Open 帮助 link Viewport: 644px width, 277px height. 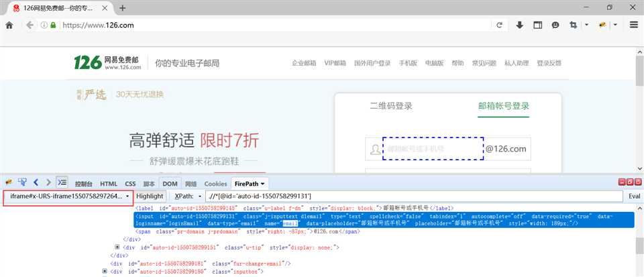tap(458, 63)
